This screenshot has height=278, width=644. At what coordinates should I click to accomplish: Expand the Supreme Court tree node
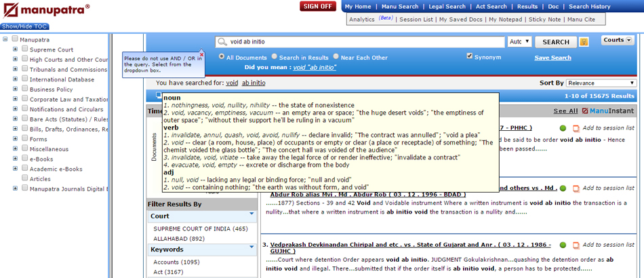click(15, 49)
